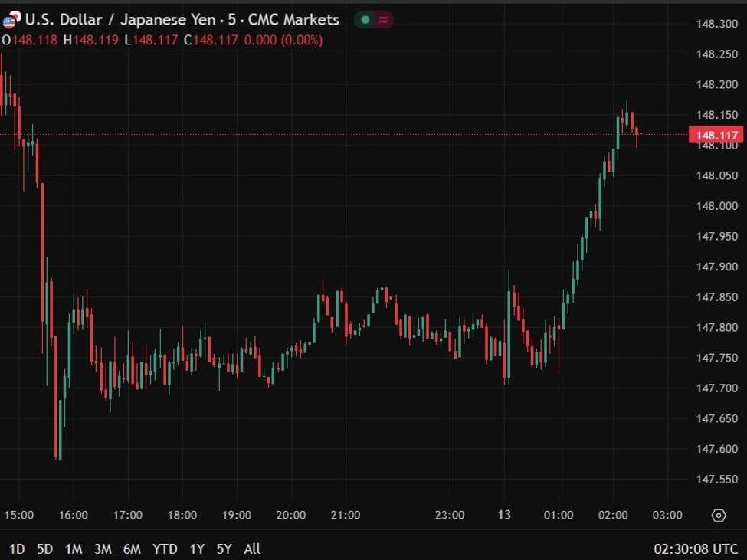The width and height of the screenshot is (747, 560).
Task: Click the date 13 time axis label
Action: 504,515
